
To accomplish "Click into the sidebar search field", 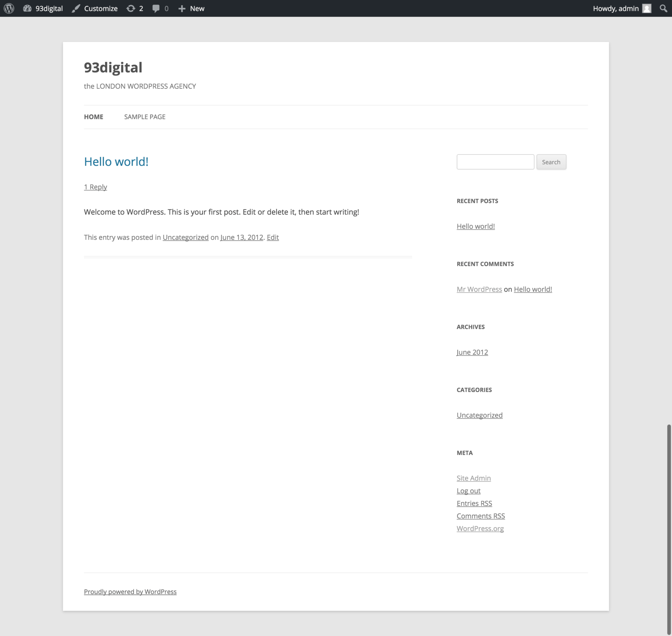I will (x=495, y=162).
